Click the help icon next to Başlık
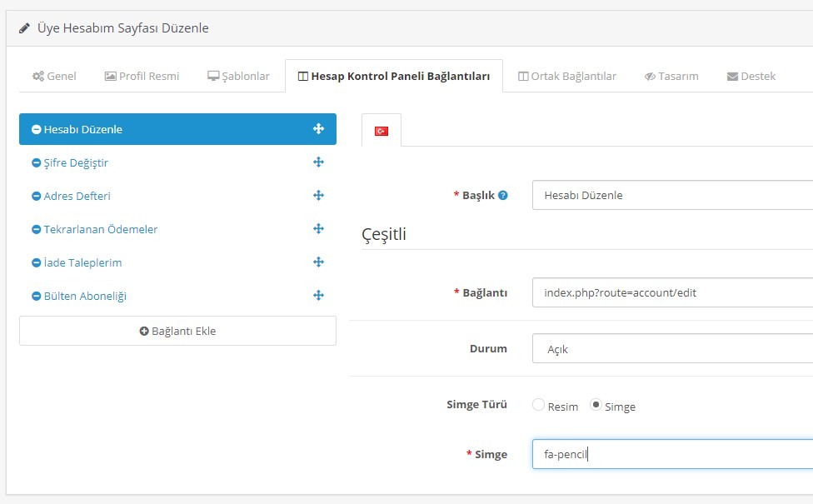The width and height of the screenshot is (813, 504). pyautogui.click(x=503, y=196)
